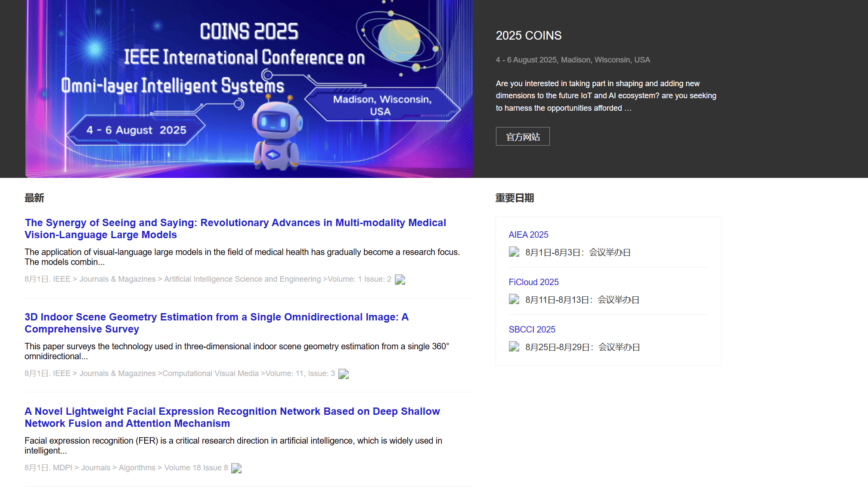The image size is (868, 488).
Task: Click calendar icon under SBCCI 2025
Action: (x=514, y=347)
